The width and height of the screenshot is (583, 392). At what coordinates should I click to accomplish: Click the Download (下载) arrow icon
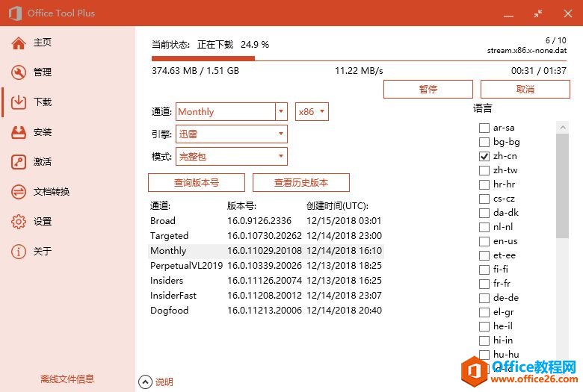[x=19, y=102]
